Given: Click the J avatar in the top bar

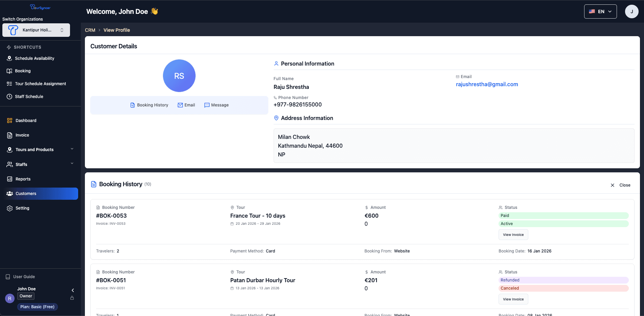Looking at the screenshot, I should [631, 11].
